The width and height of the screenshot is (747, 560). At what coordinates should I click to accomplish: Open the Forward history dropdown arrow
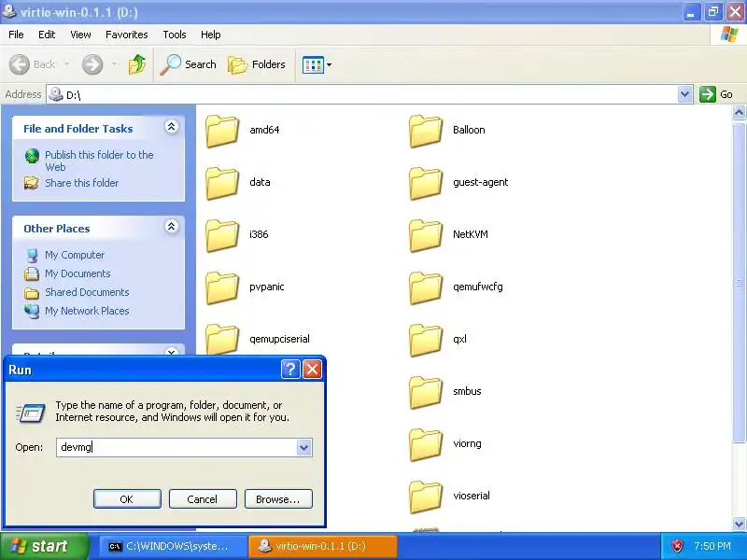(x=114, y=63)
